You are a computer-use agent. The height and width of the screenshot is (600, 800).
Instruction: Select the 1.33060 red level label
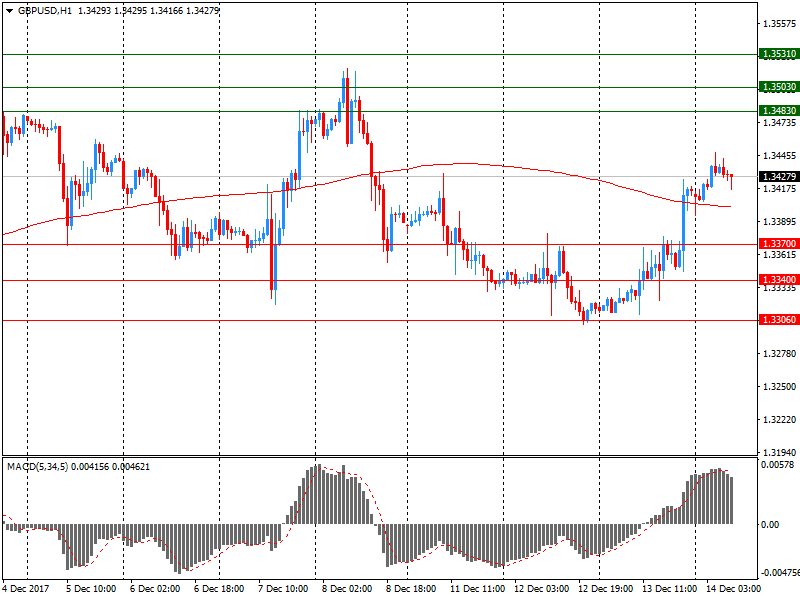click(x=779, y=320)
